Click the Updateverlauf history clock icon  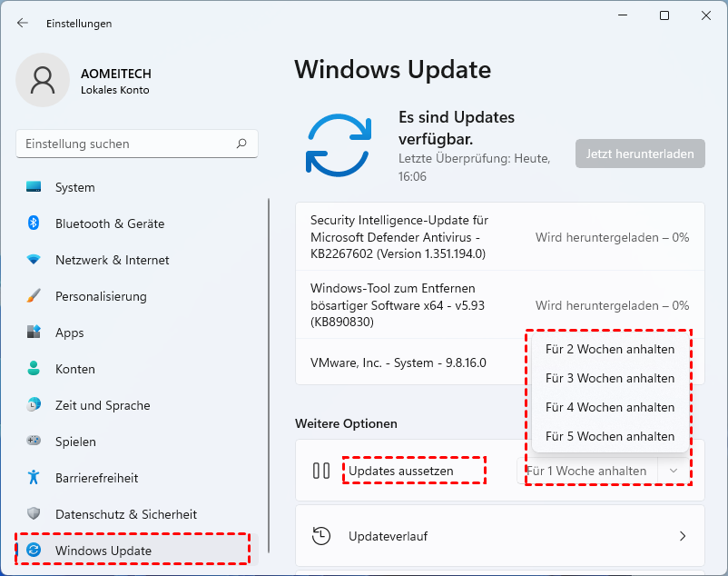320,536
